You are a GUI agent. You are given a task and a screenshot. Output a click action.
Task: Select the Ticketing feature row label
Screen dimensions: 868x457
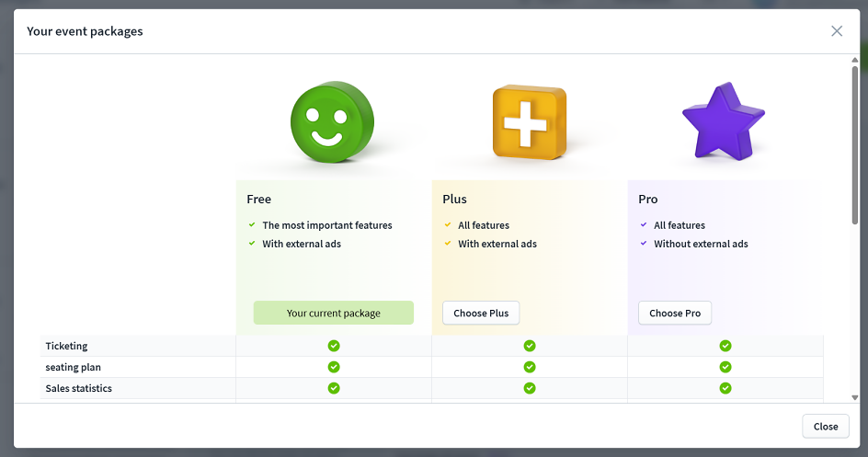(x=67, y=346)
